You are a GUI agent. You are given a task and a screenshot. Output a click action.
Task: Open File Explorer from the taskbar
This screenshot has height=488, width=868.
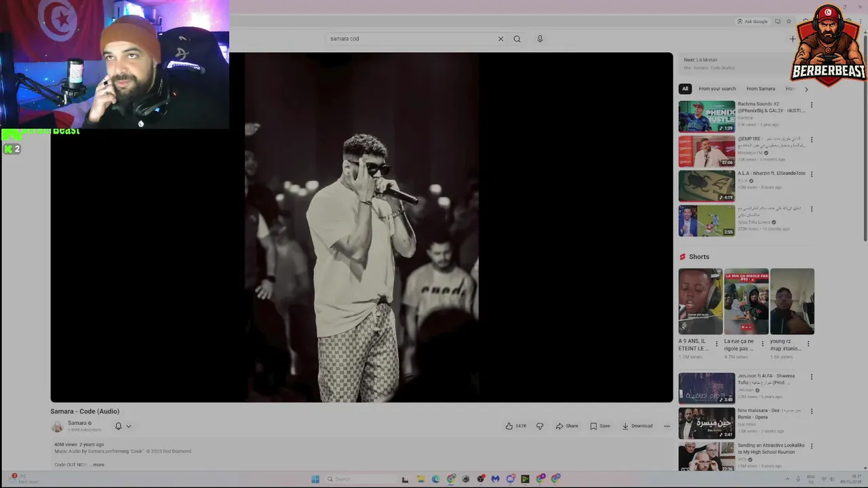click(420, 479)
